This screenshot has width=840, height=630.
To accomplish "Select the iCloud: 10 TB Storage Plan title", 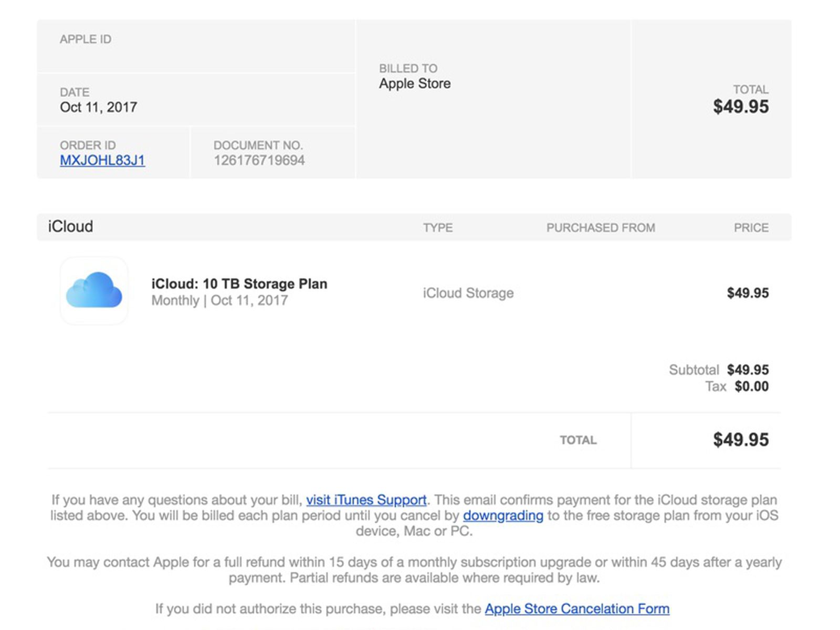I will click(x=239, y=283).
